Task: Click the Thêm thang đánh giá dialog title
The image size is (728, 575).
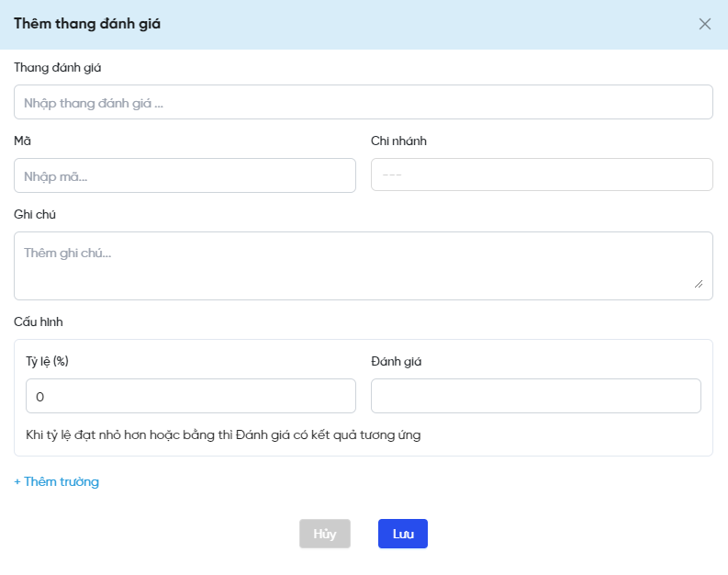Action: (x=87, y=24)
